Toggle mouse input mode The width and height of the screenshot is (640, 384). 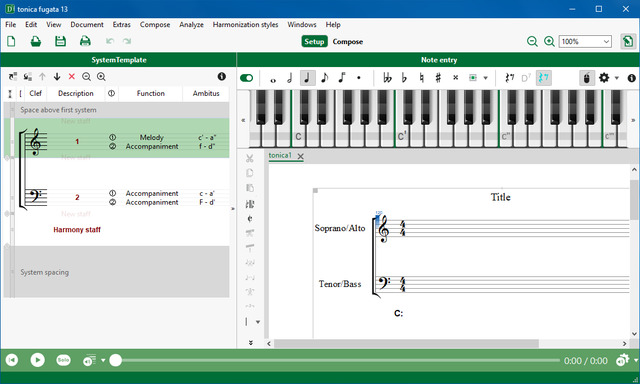[x=587, y=78]
